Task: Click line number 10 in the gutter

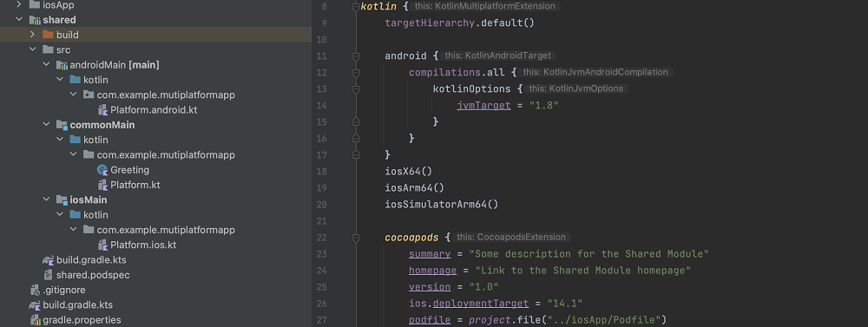Action: (x=322, y=40)
